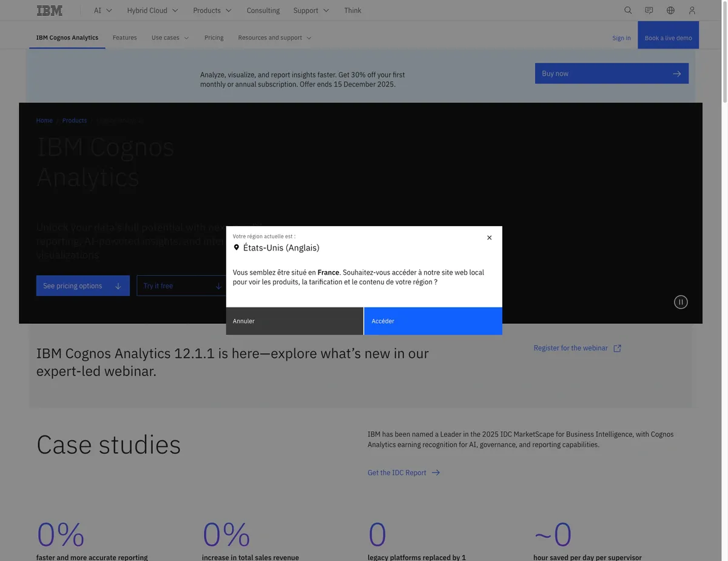Open the user profile icon
The height and width of the screenshot is (561, 728).
pos(692,10)
